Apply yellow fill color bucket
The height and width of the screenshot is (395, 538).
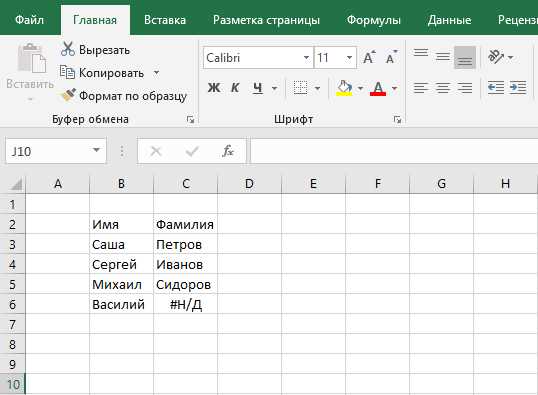click(x=344, y=88)
